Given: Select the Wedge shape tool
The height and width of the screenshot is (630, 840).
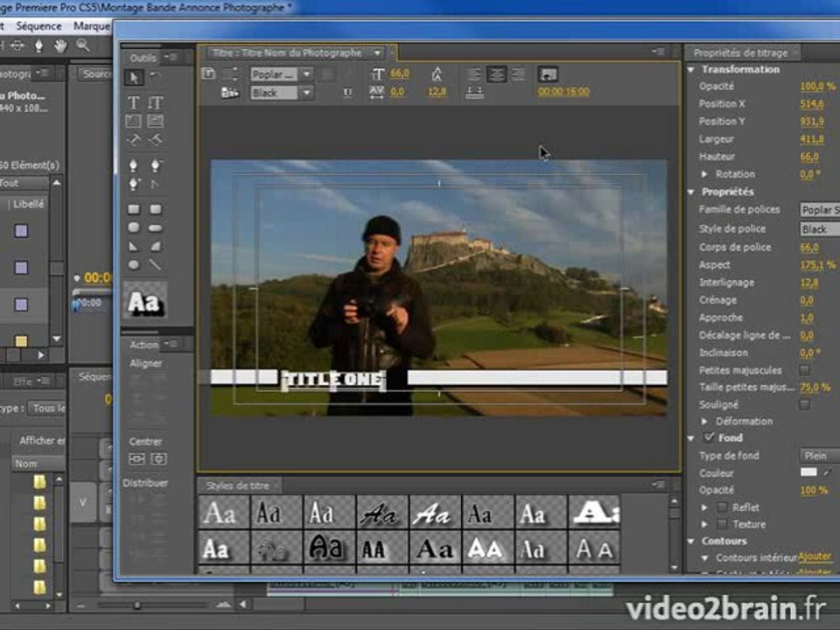Looking at the screenshot, I should point(133,247).
